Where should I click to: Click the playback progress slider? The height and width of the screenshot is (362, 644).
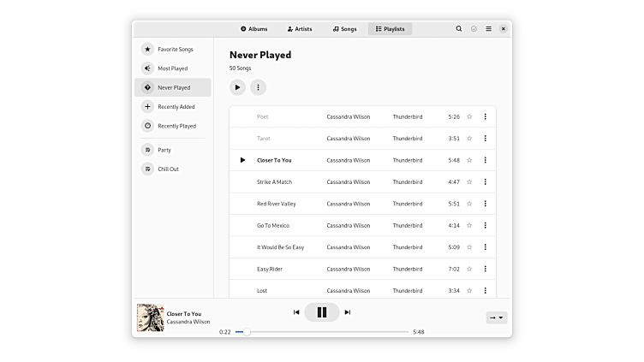[x=325, y=331]
